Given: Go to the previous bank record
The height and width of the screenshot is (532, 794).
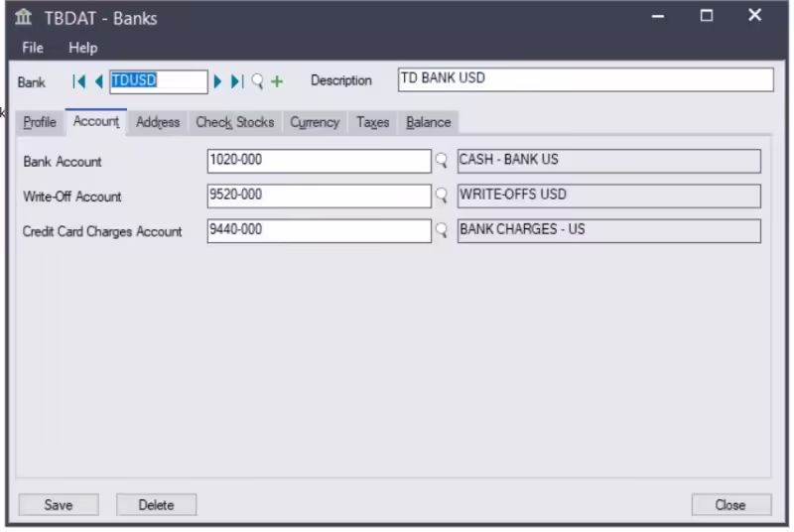Looking at the screenshot, I should [98, 81].
